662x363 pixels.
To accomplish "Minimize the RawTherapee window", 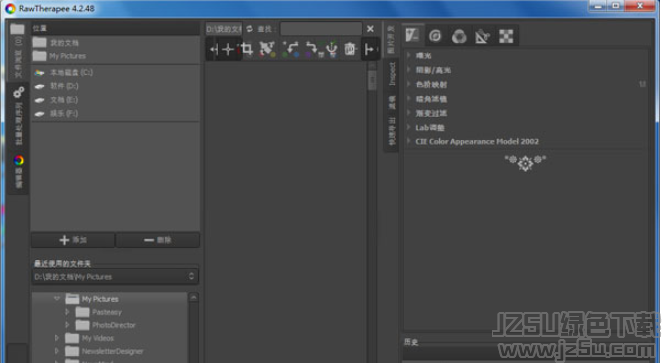I will click(598, 6).
